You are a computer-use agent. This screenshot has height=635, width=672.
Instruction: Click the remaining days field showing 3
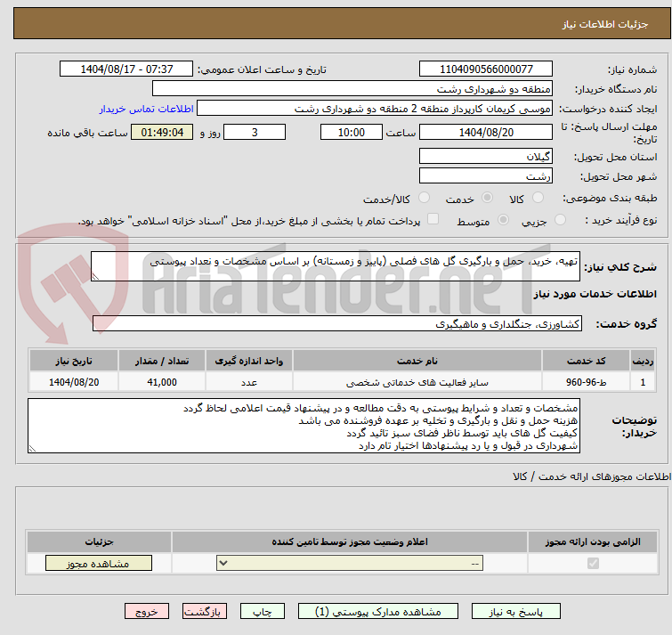pyautogui.click(x=255, y=132)
